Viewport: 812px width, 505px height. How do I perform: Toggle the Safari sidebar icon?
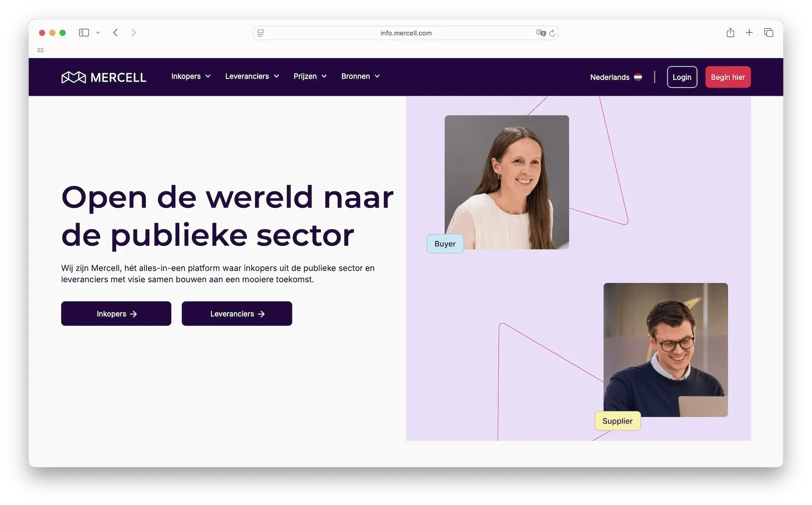click(84, 32)
